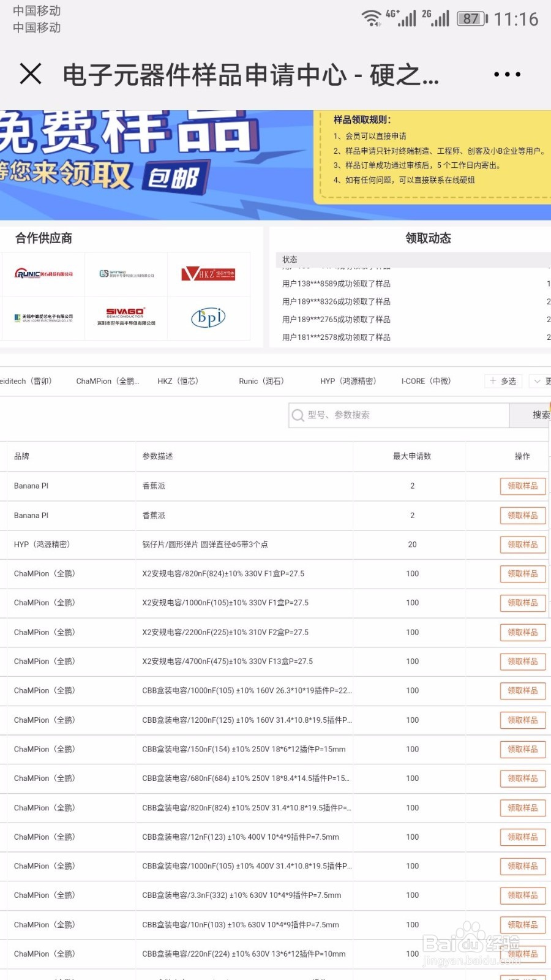Select the ChaMPion (全鹏) brand filter
This screenshot has height=980, width=551.
108,381
